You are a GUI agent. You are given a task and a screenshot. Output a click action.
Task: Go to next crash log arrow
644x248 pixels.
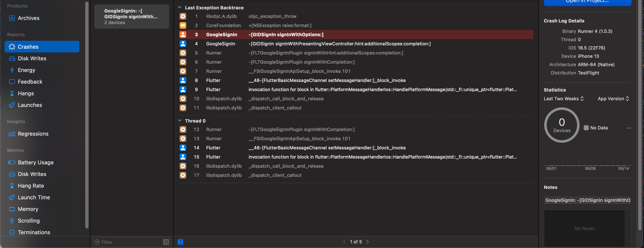point(368,242)
